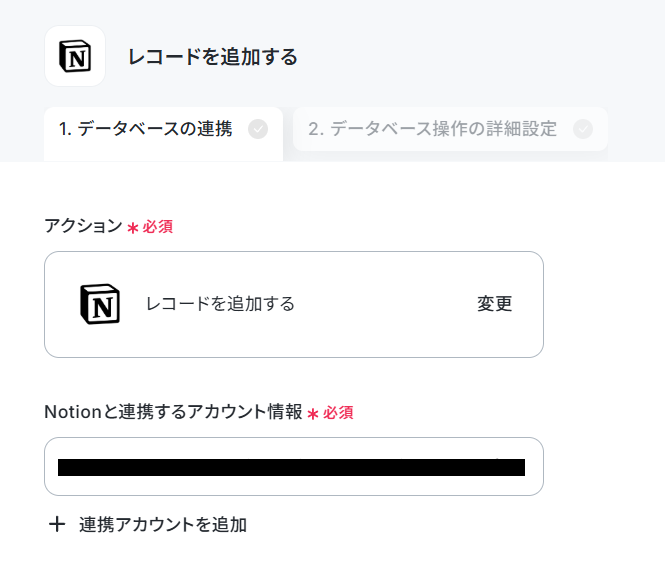Viewport: 665px width, 574px height.
Task: Click the plus icon beside 連携アカウントを追加
Action: click(x=57, y=524)
